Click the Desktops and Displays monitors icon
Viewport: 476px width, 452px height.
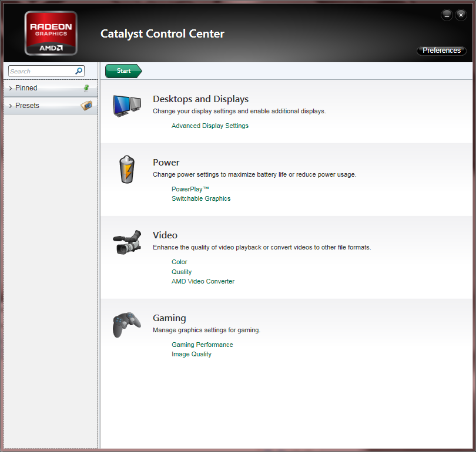(x=127, y=106)
